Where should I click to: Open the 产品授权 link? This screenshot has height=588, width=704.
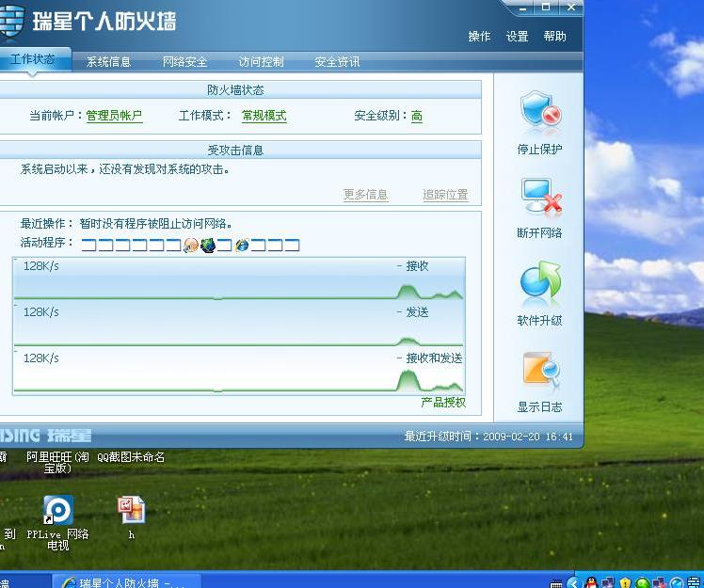click(443, 402)
